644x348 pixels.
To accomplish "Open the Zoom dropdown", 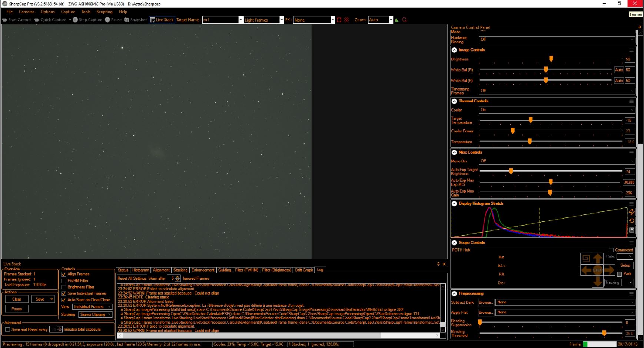I will [x=391, y=20].
